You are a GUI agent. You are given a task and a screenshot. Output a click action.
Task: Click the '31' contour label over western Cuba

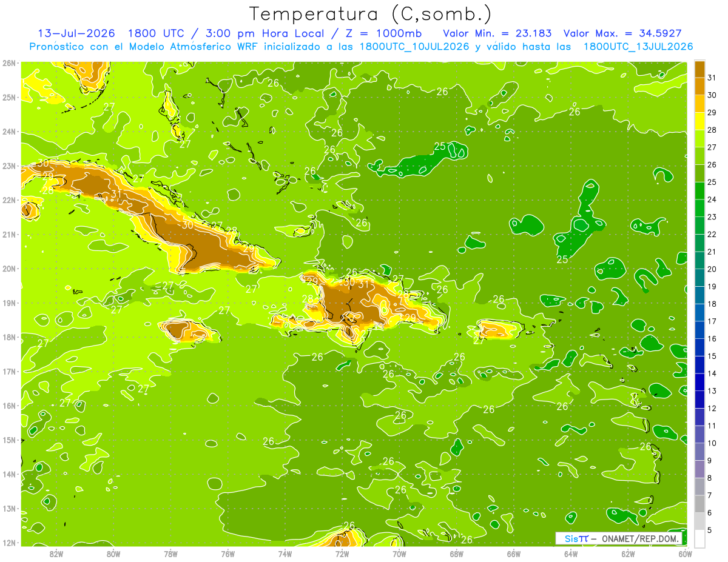tap(116, 194)
